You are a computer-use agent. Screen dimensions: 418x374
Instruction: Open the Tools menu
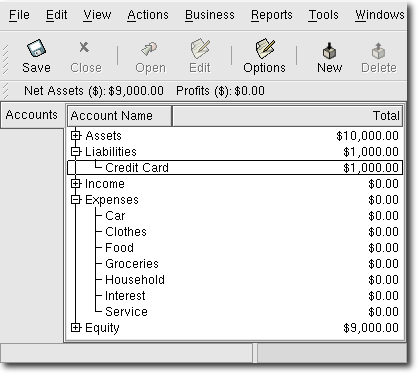(x=323, y=15)
